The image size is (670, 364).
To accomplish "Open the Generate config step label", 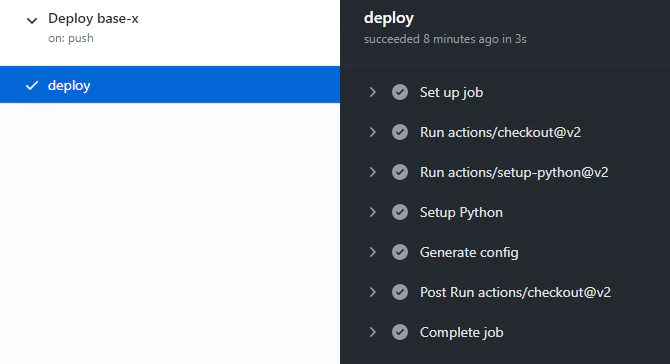I will [469, 252].
